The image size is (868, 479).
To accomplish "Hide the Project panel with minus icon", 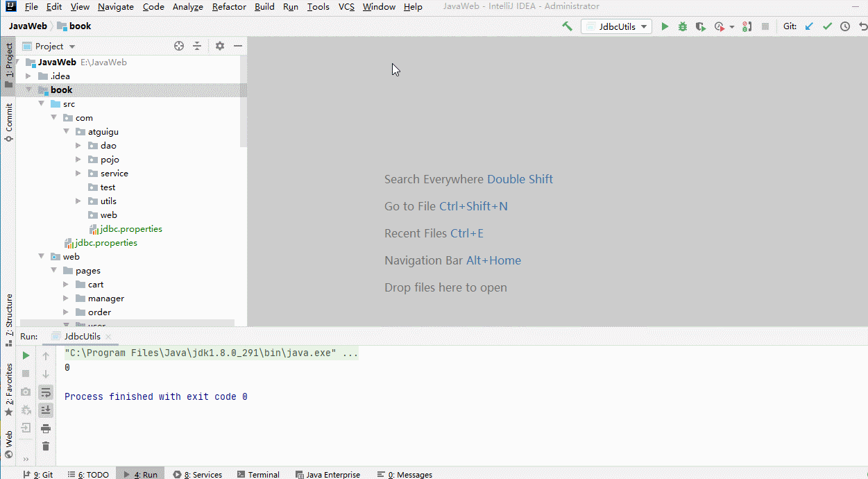I will tap(238, 46).
